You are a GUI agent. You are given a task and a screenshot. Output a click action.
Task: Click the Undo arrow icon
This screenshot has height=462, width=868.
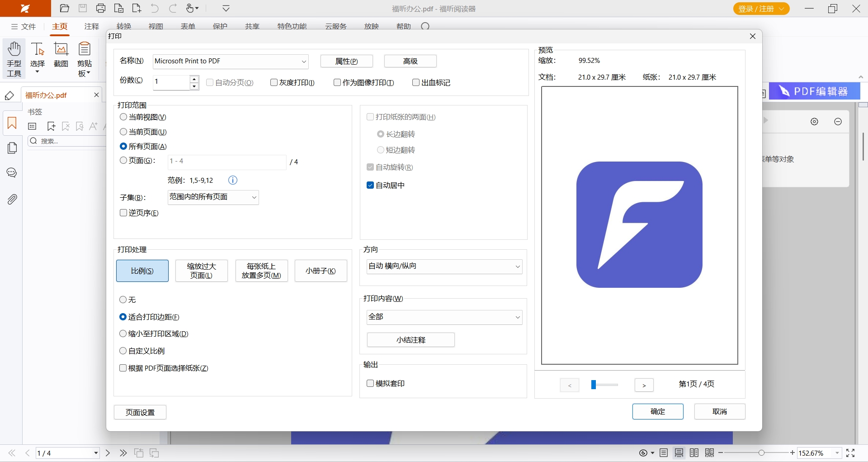[x=155, y=8]
